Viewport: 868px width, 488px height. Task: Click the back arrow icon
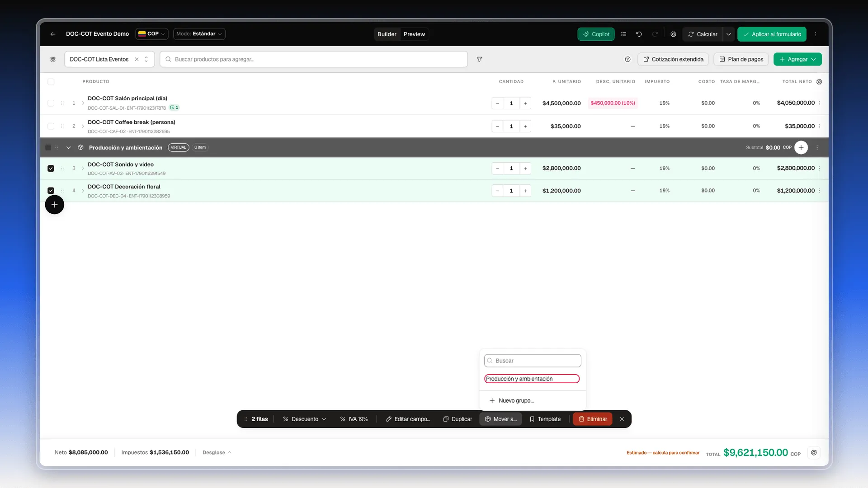pyautogui.click(x=53, y=34)
